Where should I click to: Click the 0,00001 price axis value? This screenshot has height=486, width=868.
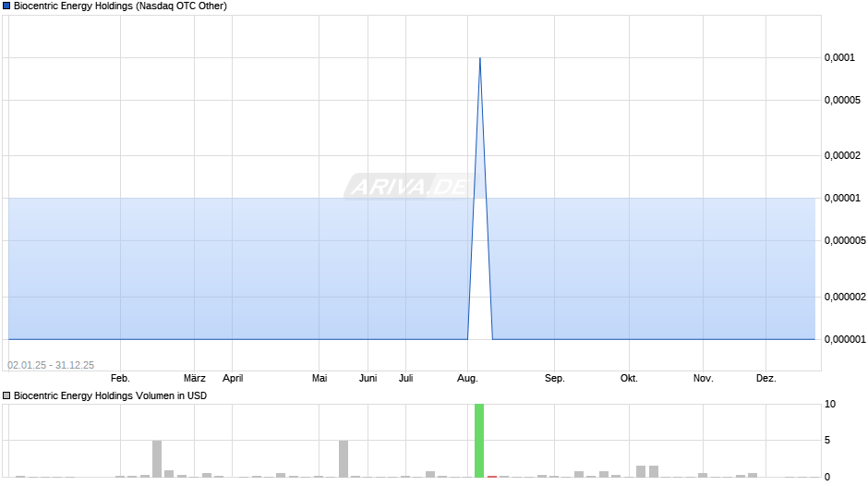coord(842,199)
